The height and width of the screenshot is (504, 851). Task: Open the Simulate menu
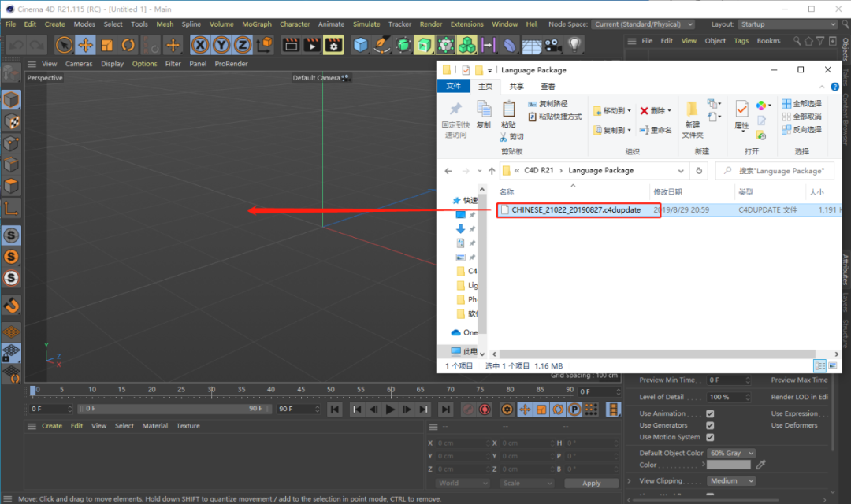366,24
